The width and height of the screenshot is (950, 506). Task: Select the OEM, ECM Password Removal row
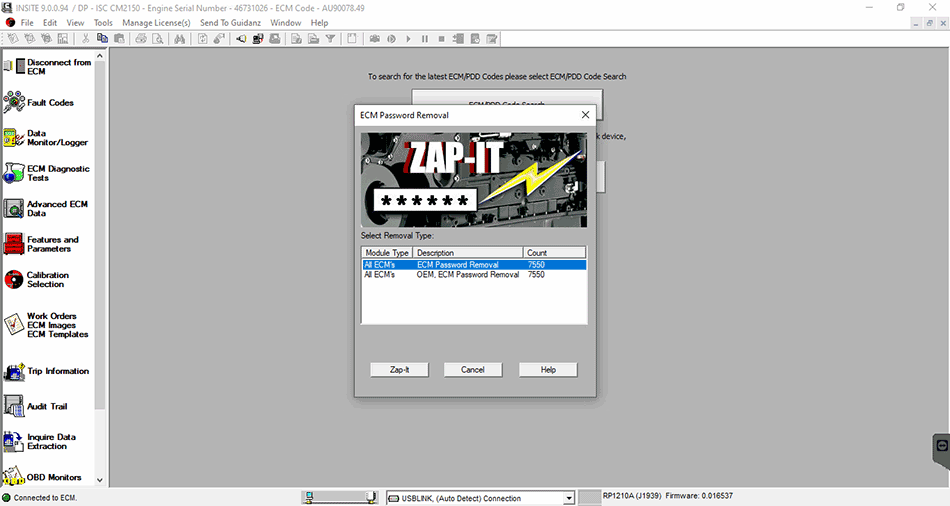pyautogui.click(x=474, y=275)
